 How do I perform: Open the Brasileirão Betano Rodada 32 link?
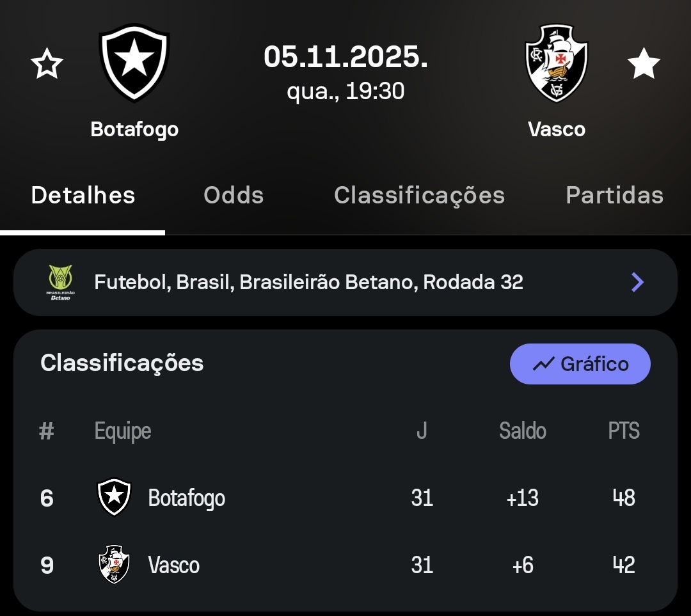tap(308, 282)
